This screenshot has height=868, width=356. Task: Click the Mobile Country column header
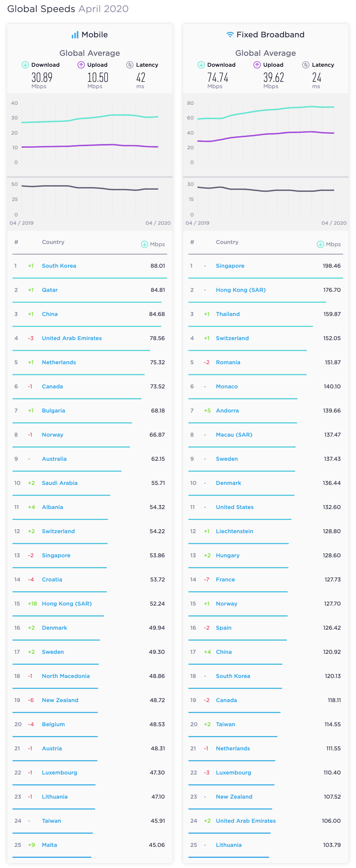pos(53,242)
